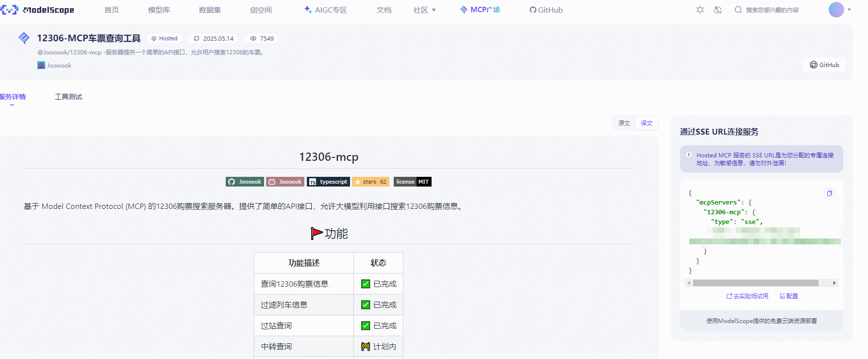Image resolution: width=868 pixels, height=359 pixels.
Task: Select 原文 to show original text
Action: [x=624, y=123]
